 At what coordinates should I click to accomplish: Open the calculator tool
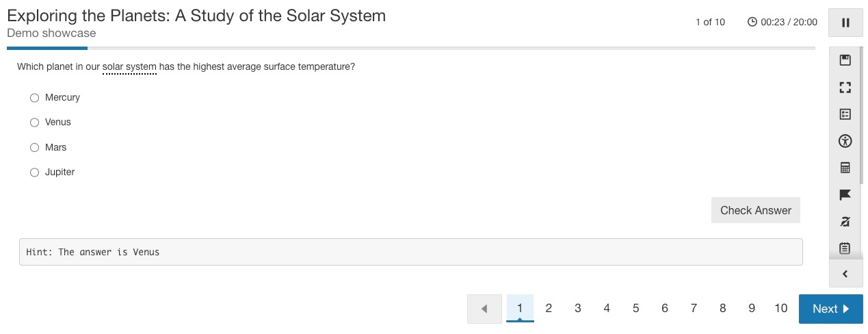click(845, 168)
